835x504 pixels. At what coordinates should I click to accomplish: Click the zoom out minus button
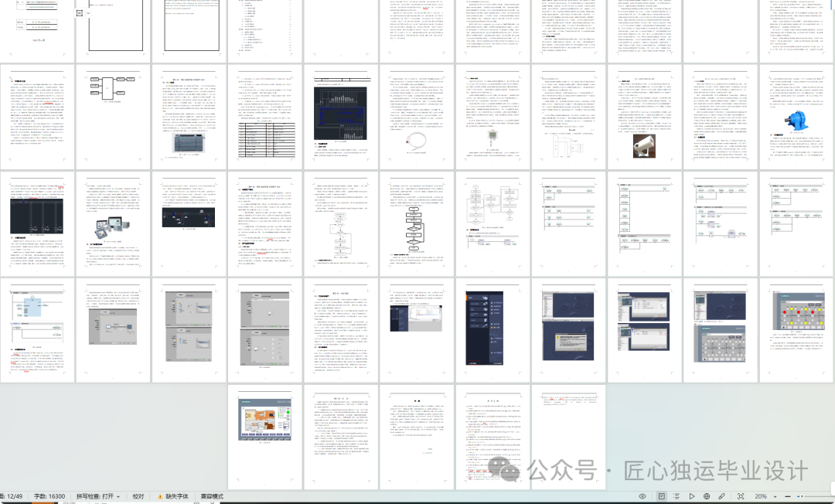788,496
